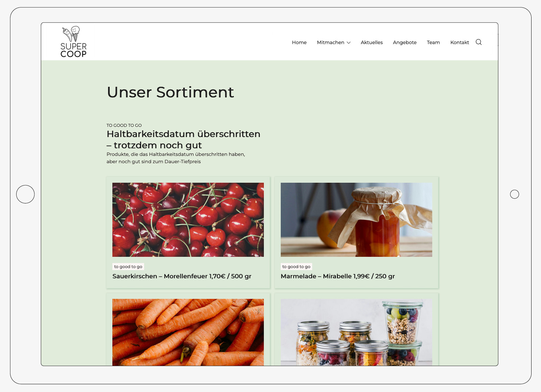Click the Marmelade – Mirabelle title link

(x=338, y=276)
